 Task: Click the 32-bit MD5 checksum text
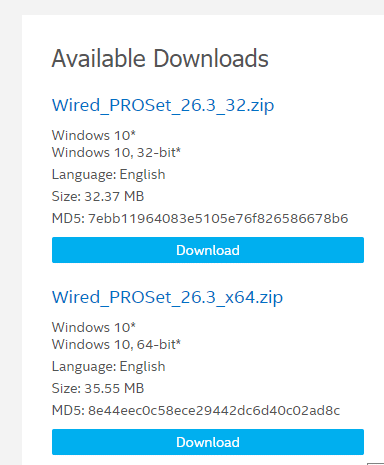200,219
